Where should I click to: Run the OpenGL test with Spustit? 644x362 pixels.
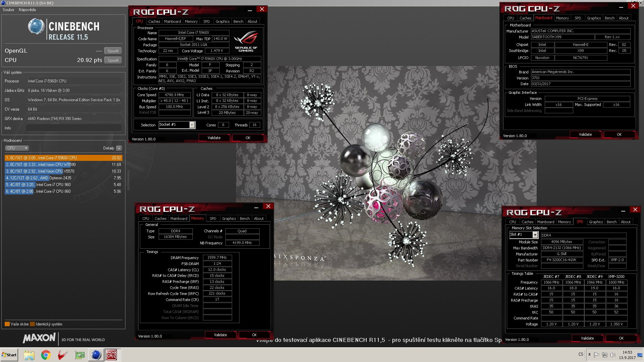click(x=113, y=51)
